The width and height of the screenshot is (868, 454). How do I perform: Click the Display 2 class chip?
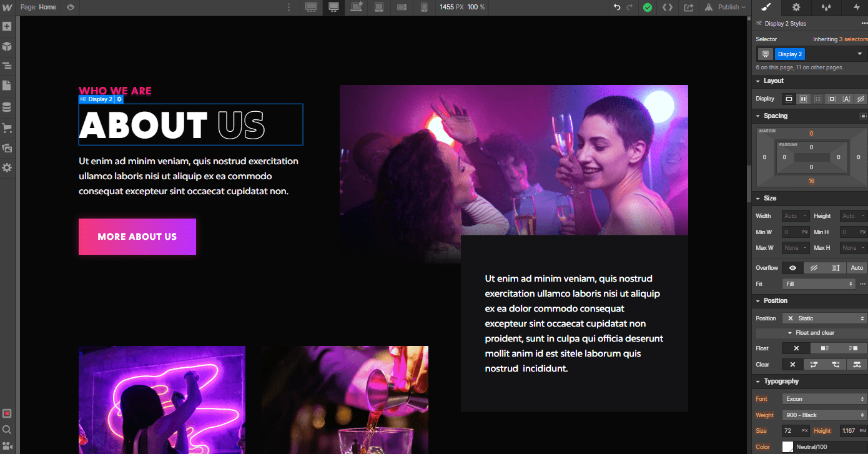[789, 54]
